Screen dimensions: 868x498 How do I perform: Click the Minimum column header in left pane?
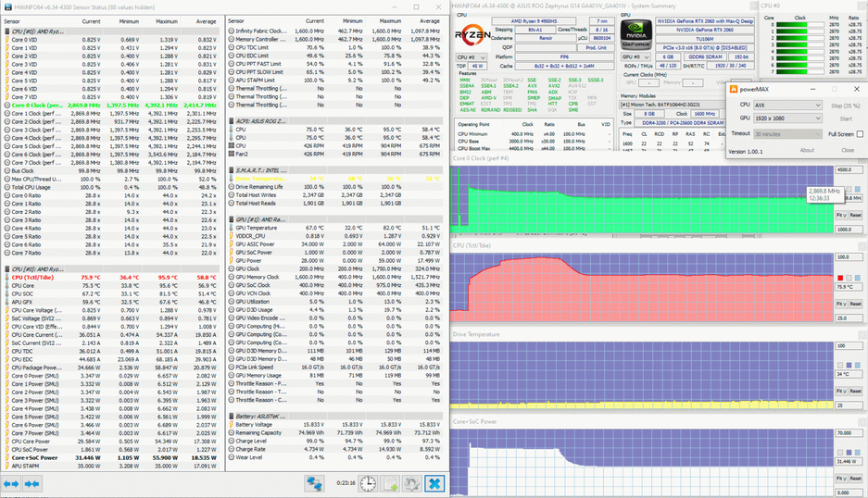coord(129,21)
